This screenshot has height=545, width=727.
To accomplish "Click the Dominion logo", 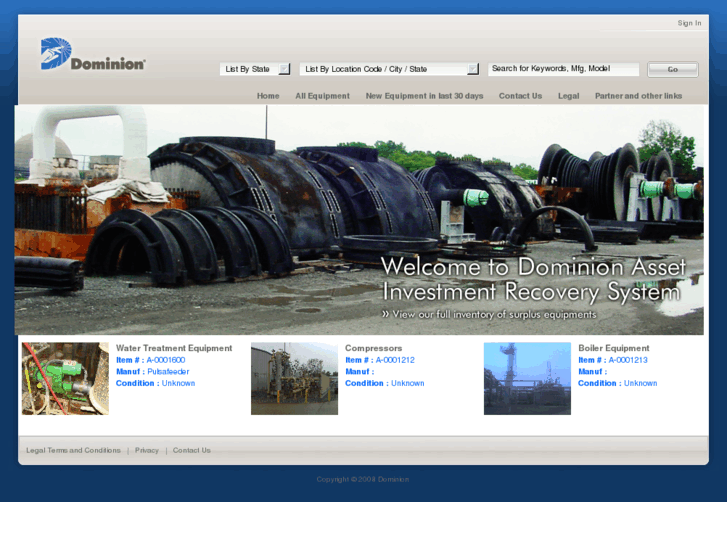I will point(93,54).
